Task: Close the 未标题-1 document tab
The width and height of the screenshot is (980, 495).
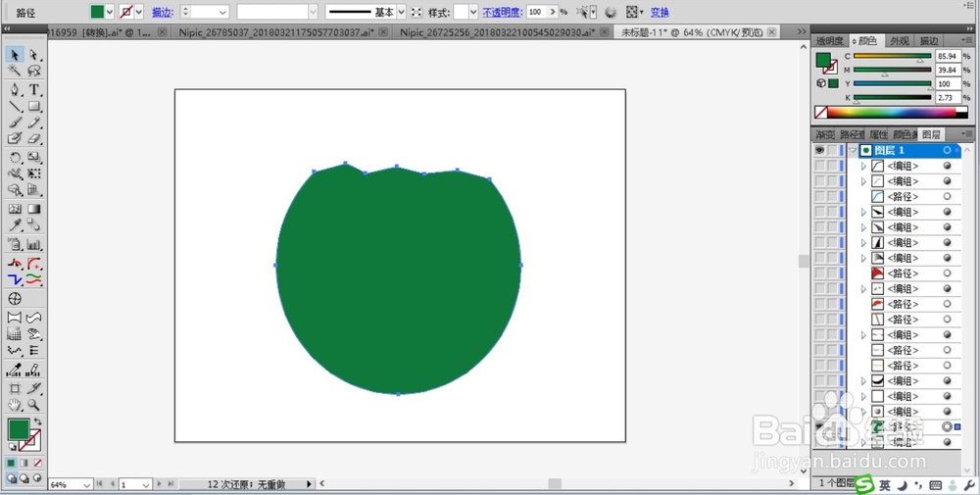Action: (772, 32)
